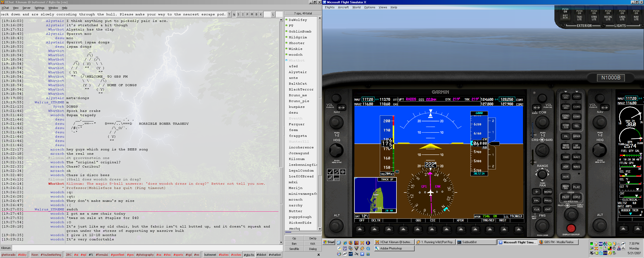Toggle the T channel mode button in XChat
The height and width of the screenshot is (258, 644).
click(x=229, y=14)
